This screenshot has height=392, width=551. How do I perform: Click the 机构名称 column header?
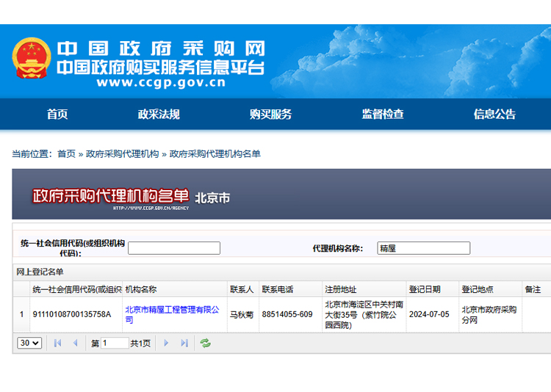click(x=141, y=290)
